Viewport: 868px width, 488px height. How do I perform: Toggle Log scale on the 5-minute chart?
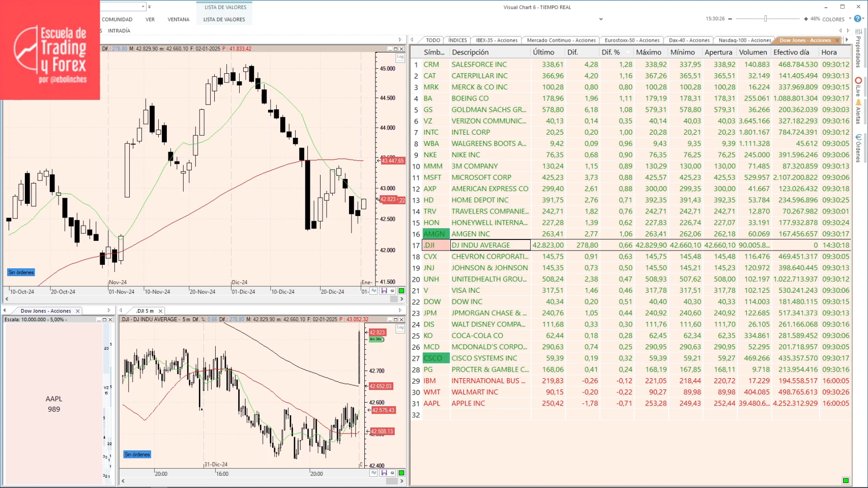[x=400, y=328]
